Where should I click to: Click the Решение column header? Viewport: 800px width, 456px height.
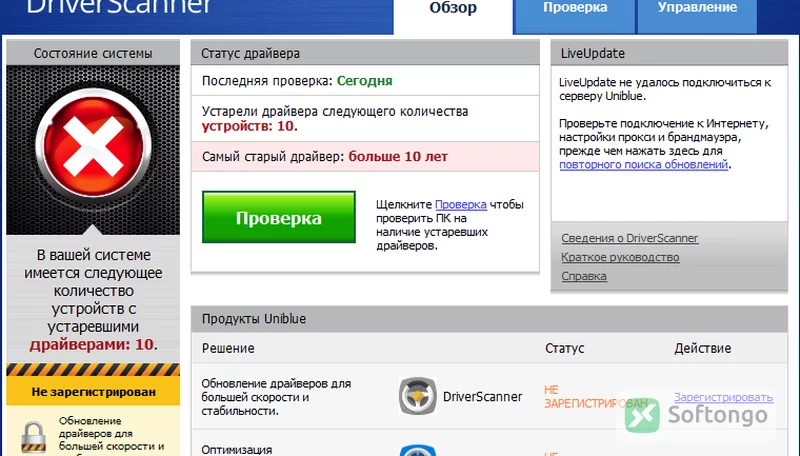pos(228,348)
